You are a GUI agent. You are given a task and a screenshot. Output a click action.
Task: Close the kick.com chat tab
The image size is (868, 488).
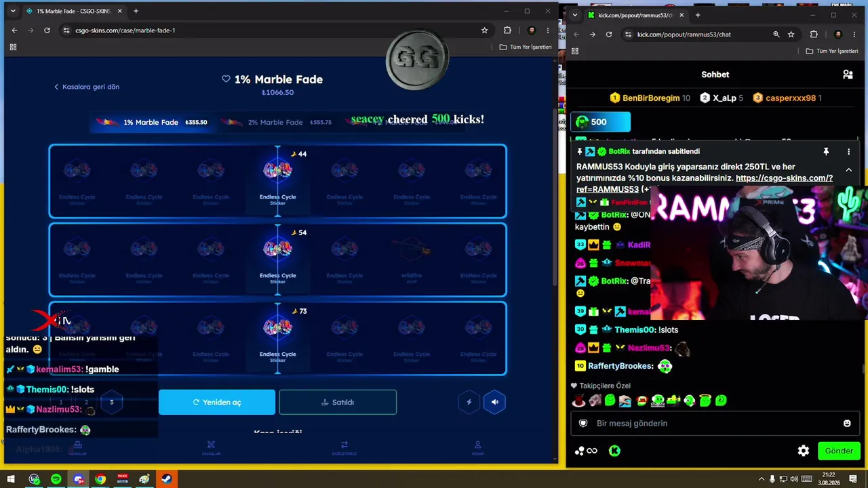click(x=682, y=15)
